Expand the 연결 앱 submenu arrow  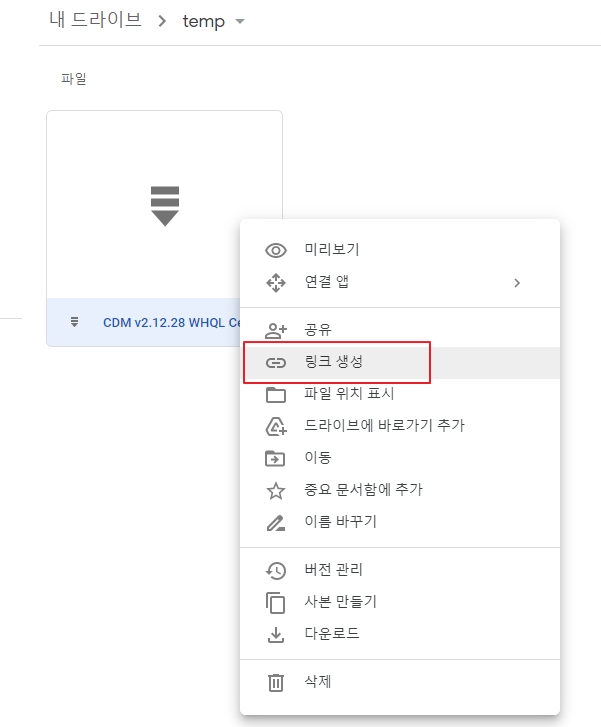pos(517,283)
